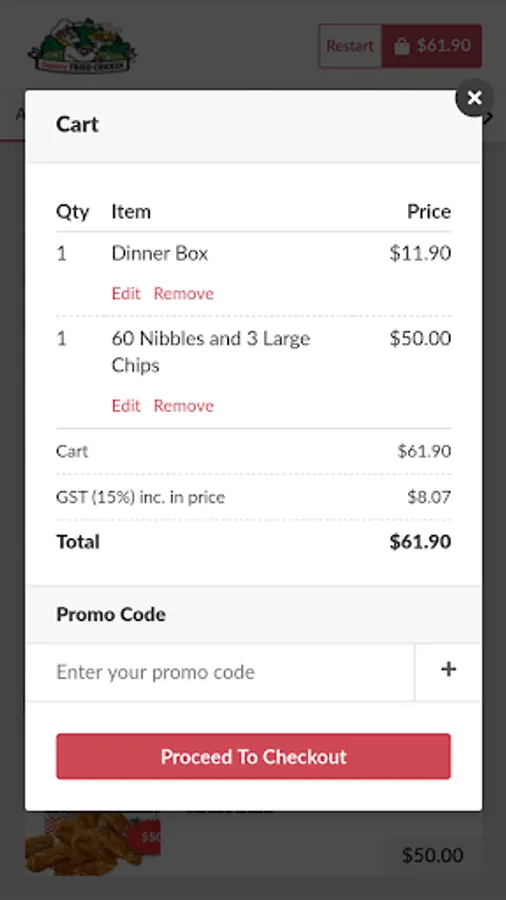
Task: Click the bold Total amount $61.90
Action: coord(420,542)
